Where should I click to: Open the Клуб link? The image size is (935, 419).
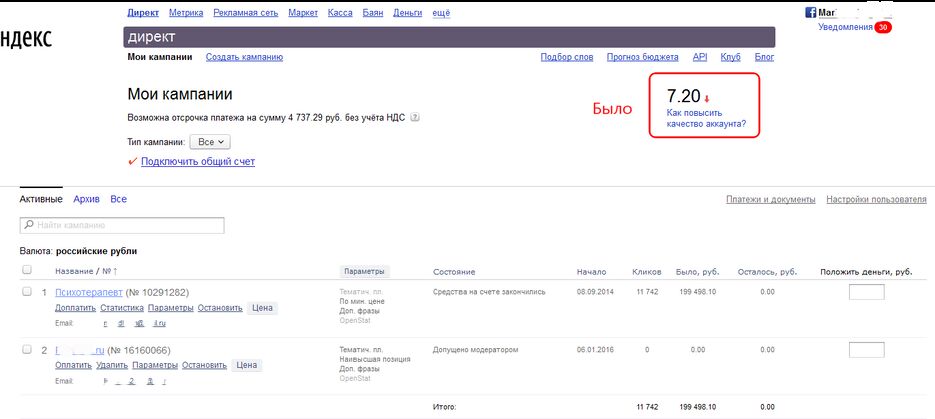(730, 57)
